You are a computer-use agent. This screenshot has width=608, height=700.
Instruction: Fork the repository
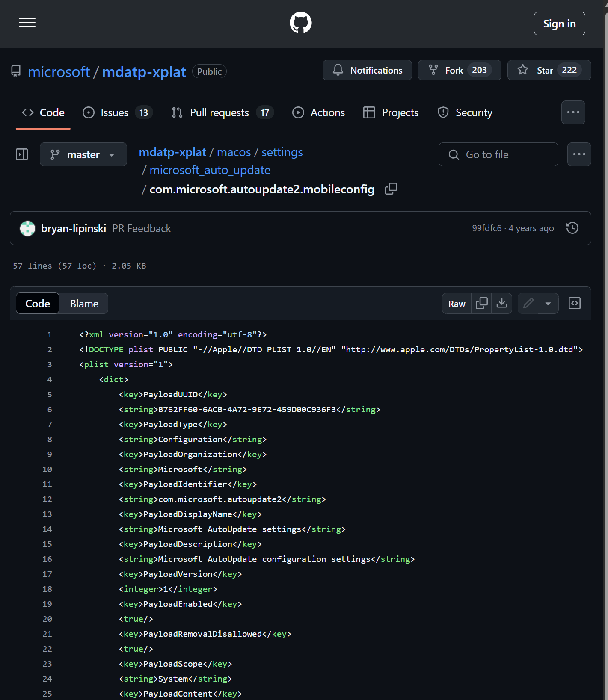[x=460, y=70]
